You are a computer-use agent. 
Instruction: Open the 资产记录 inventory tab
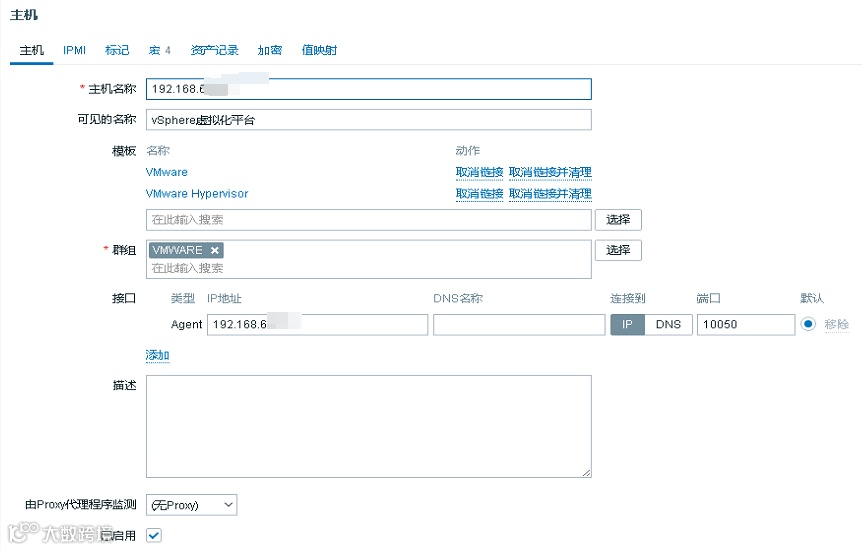click(x=214, y=50)
